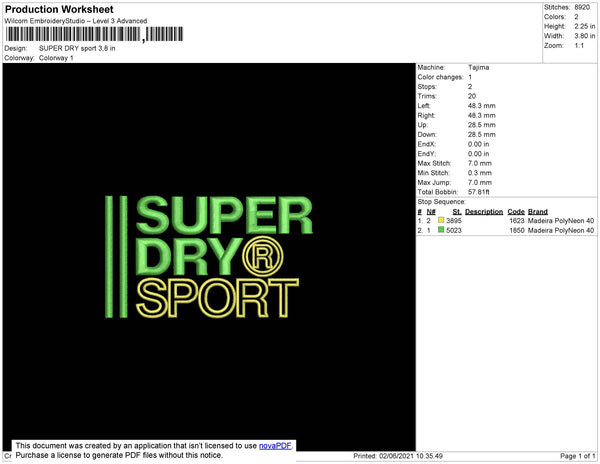Select the Left value '48.3 mm'
600x464 pixels.
(481, 106)
